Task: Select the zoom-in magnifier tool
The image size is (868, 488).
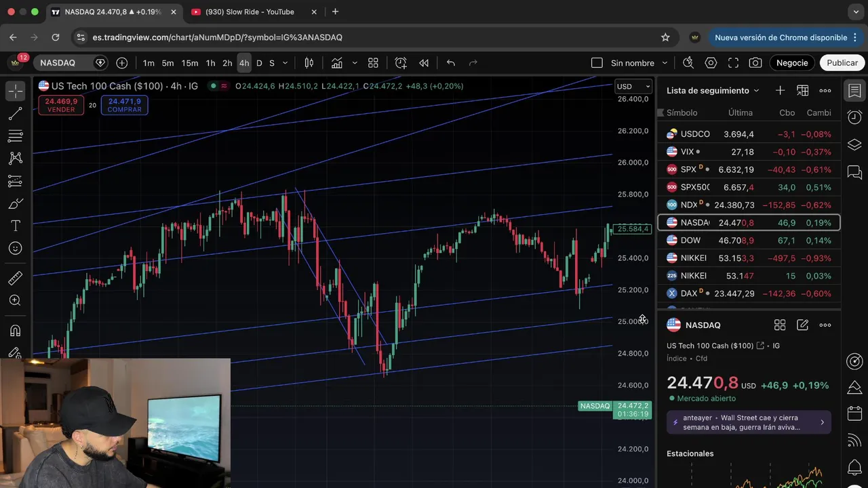Action: coord(15,300)
